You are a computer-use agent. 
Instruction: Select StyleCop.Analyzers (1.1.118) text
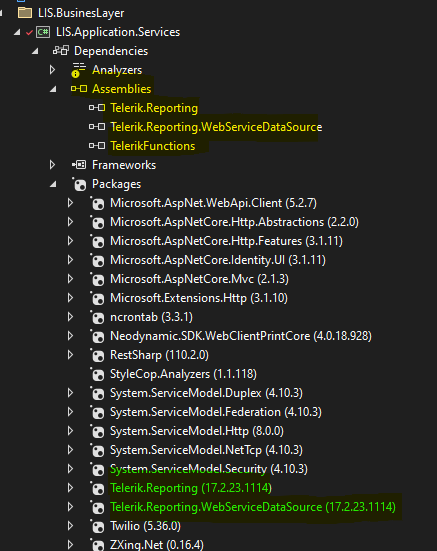coord(183,374)
